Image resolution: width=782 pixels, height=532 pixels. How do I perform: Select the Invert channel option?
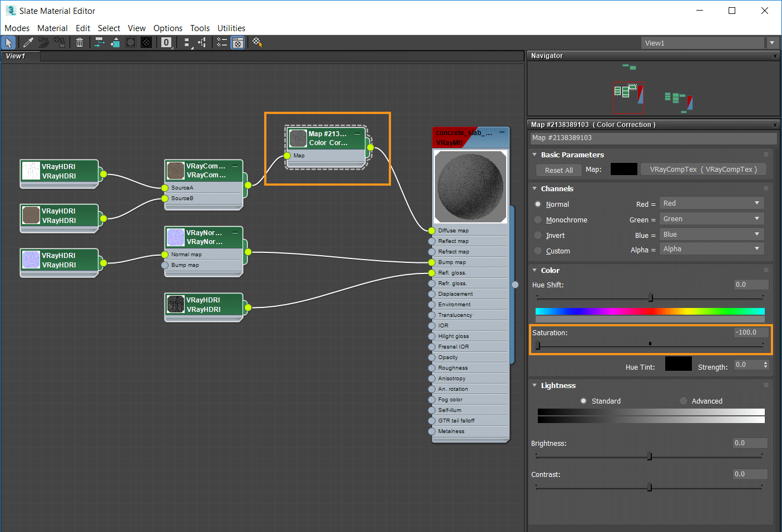click(538, 235)
